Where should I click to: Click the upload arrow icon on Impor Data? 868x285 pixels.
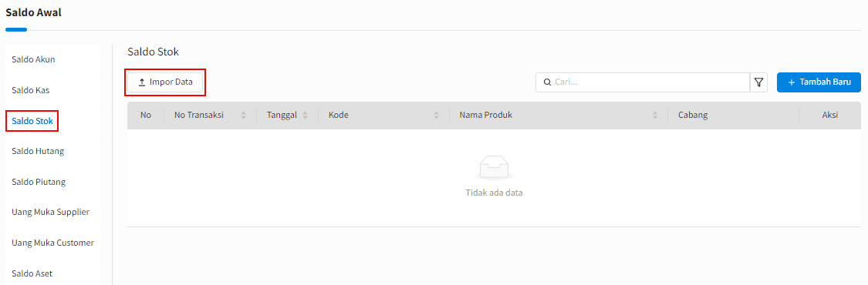coord(142,82)
